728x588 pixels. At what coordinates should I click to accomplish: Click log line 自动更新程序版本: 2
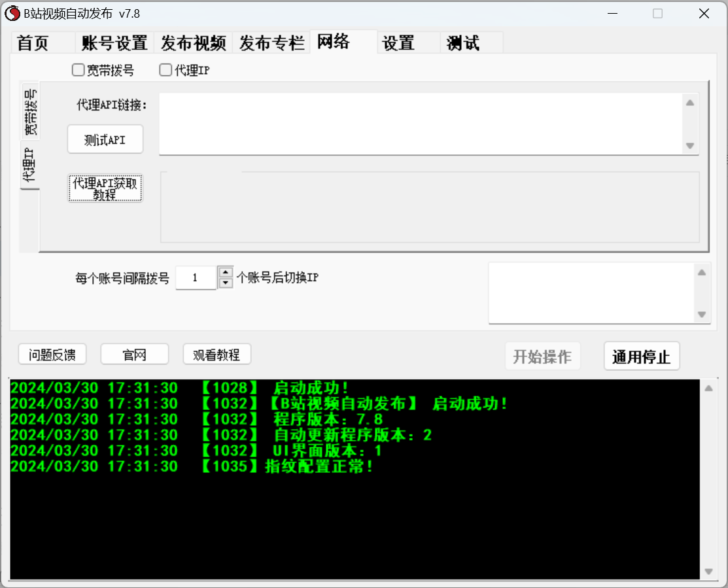[x=221, y=436]
